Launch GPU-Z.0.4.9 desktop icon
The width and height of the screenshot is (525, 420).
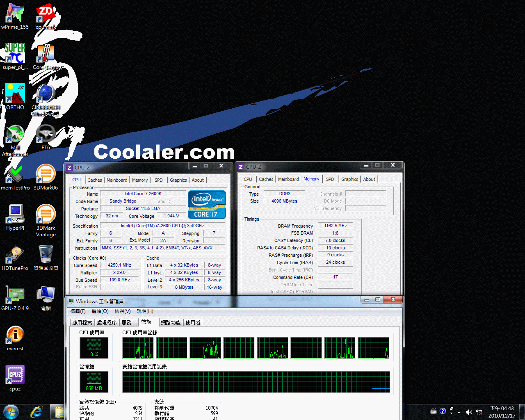coord(15,298)
